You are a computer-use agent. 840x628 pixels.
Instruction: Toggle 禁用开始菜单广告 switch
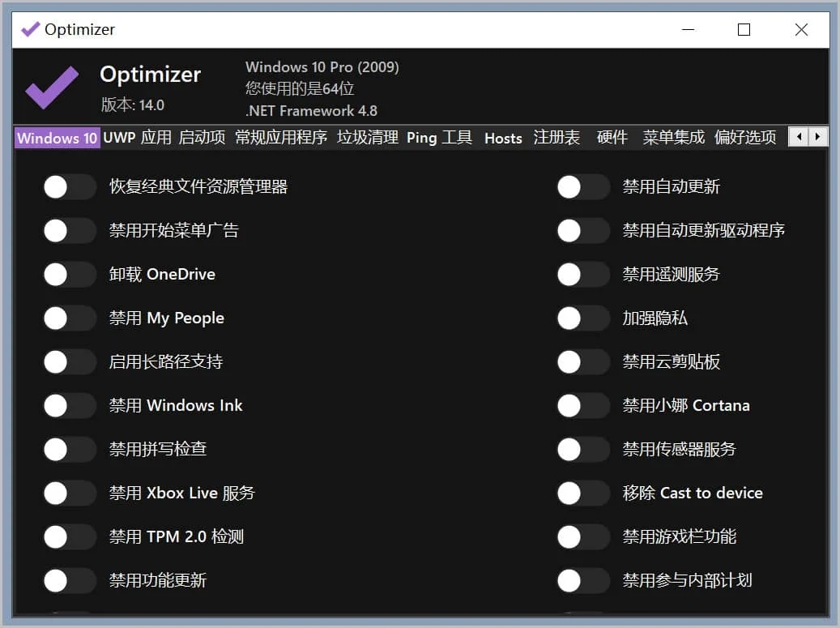[69, 231]
